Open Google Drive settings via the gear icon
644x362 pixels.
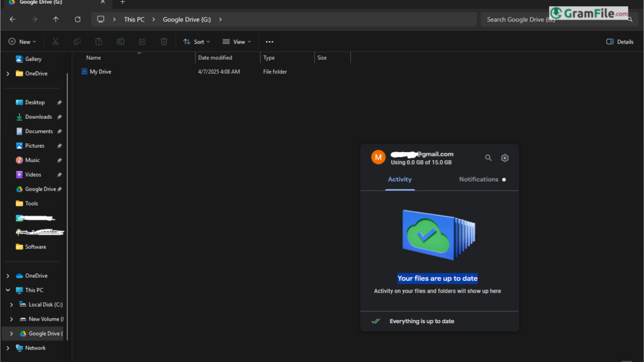pyautogui.click(x=504, y=158)
